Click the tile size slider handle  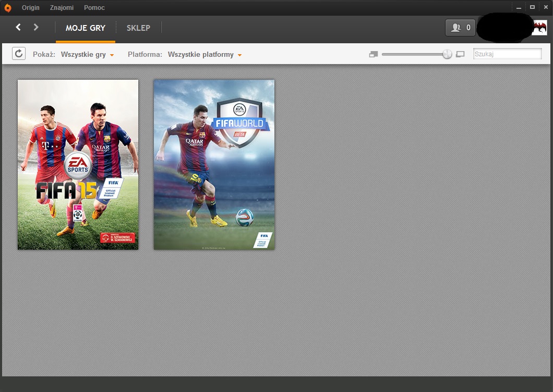pos(447,54)
